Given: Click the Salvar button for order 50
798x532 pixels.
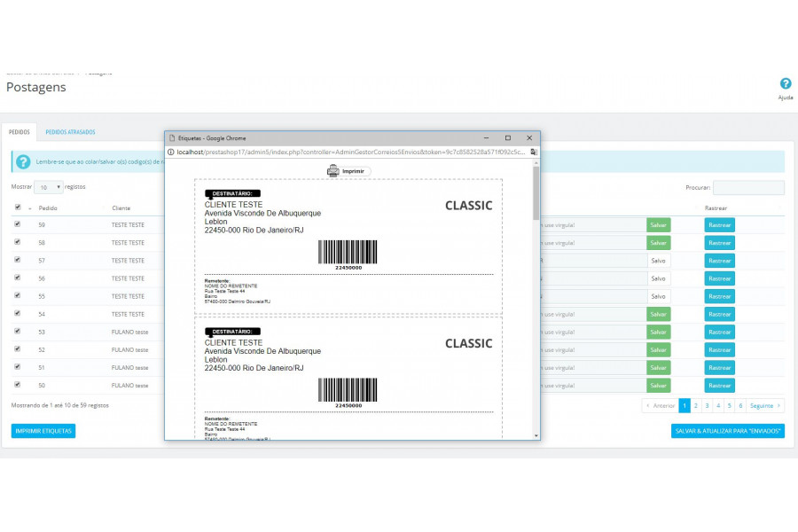Looking at the screenshot, I should point(658,386).
